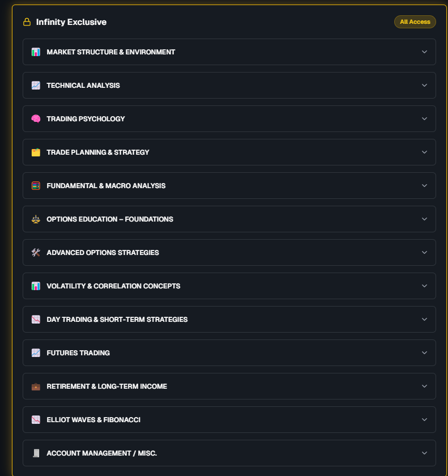
Task: Click the bar chart icon for Market Structure
Action: 36,52
